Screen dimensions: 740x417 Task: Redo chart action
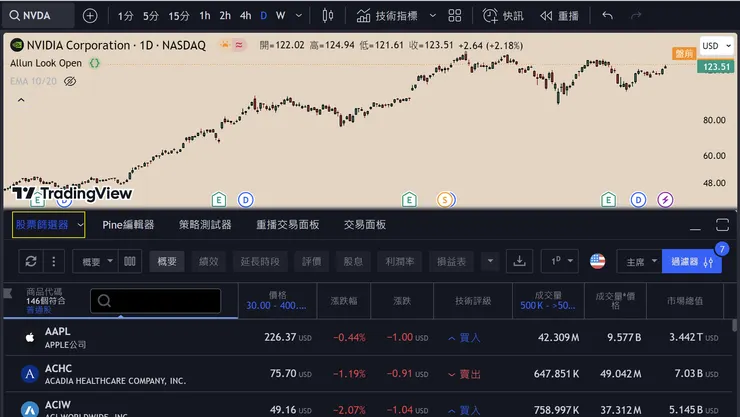(x=636, y=16)
